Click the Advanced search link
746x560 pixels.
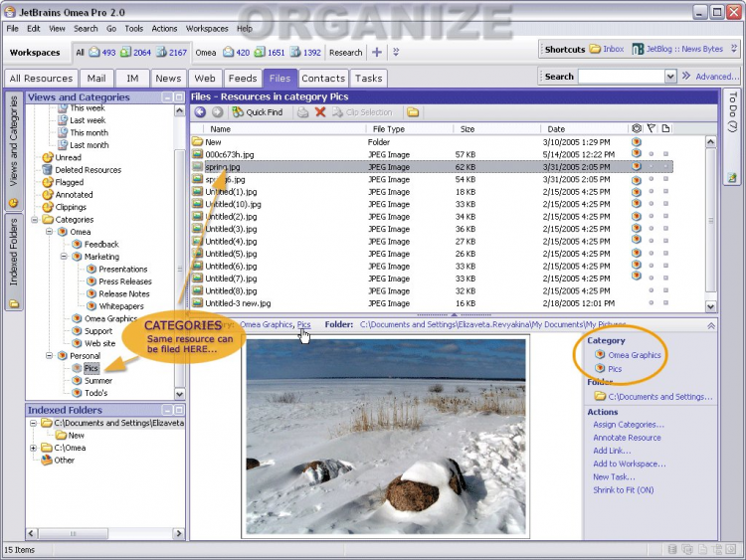pyautogui.click(x=717, y=77)
